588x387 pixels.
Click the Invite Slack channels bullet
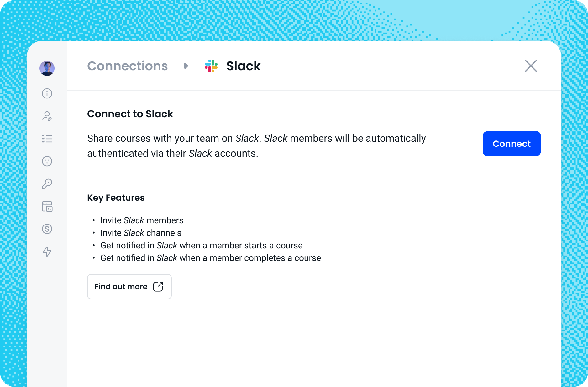point(141,233)
